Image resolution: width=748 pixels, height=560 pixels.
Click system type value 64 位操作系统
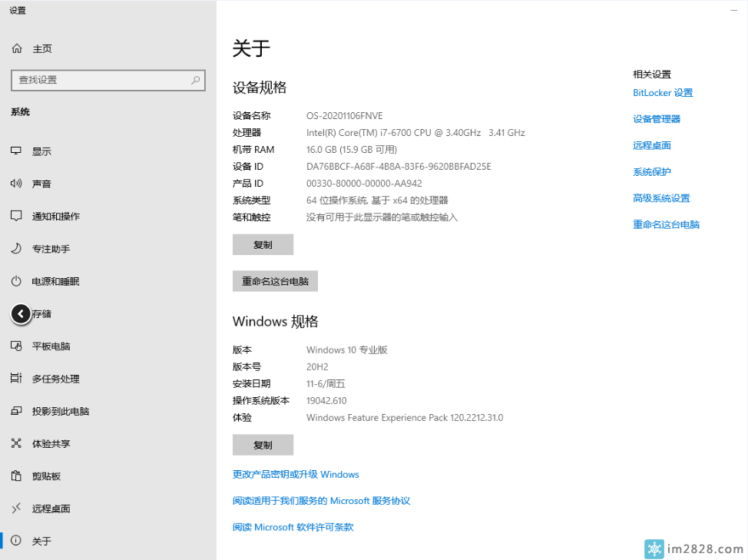[x=377, y=200]
